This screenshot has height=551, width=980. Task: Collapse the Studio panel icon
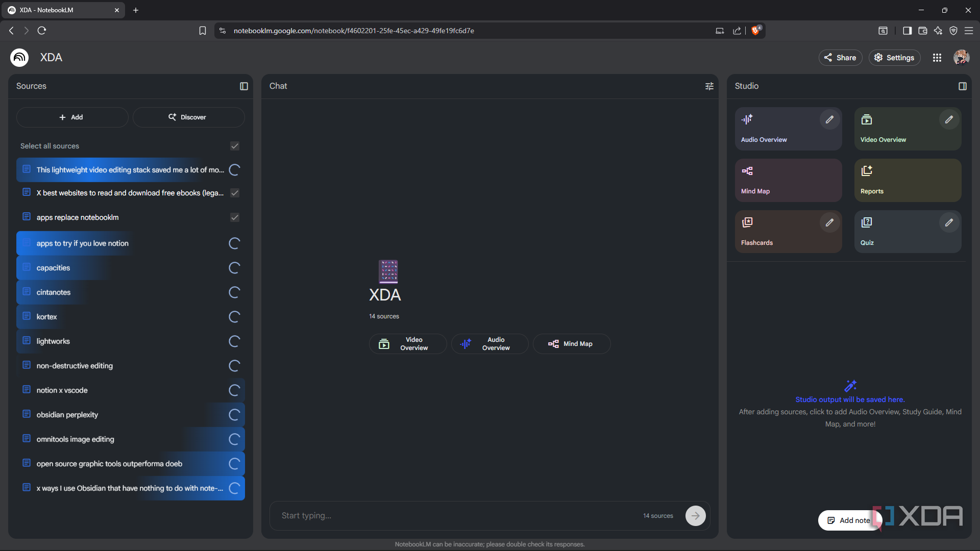pyautogui.click(x=963, y=86)
